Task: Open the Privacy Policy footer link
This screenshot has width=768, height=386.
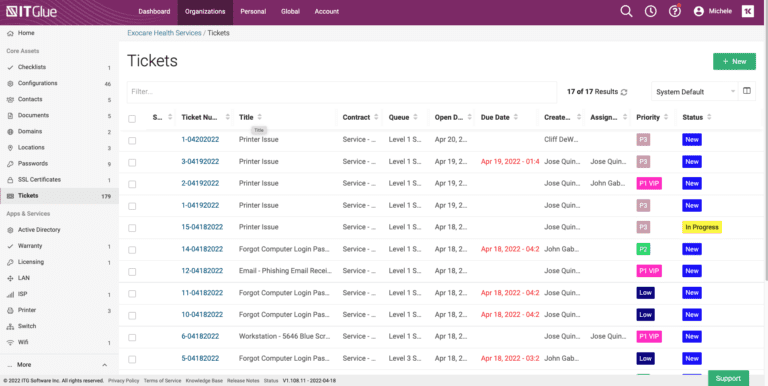Action: [x=123, y=381]
